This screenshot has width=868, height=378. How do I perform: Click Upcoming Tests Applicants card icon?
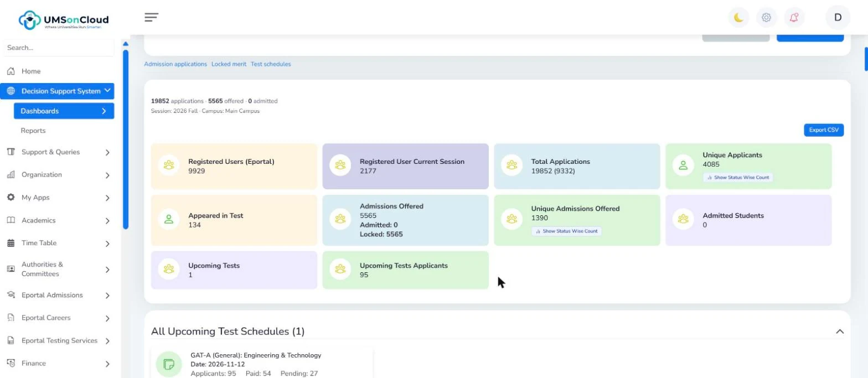pos(340,269)
